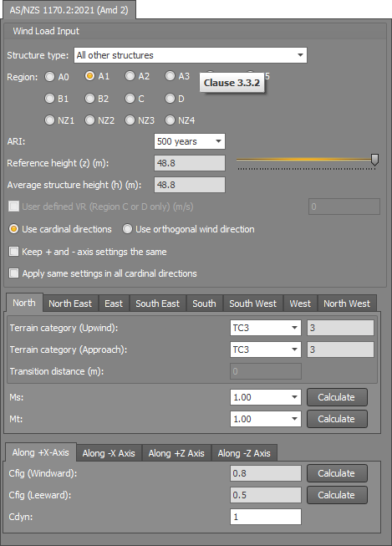This screenshot has height=546, width=392.
Task: Select Region C radio button
Action: coord(130,99)
